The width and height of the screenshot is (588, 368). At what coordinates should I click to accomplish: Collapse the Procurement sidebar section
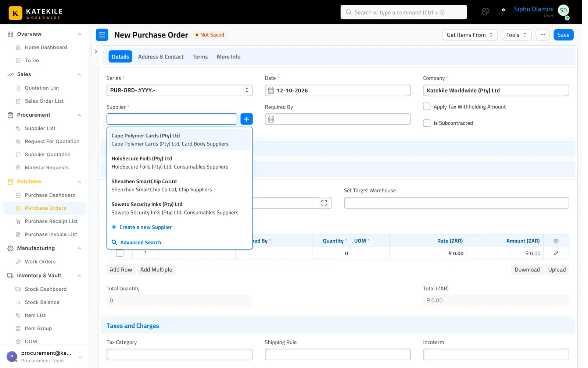(79, 115)
